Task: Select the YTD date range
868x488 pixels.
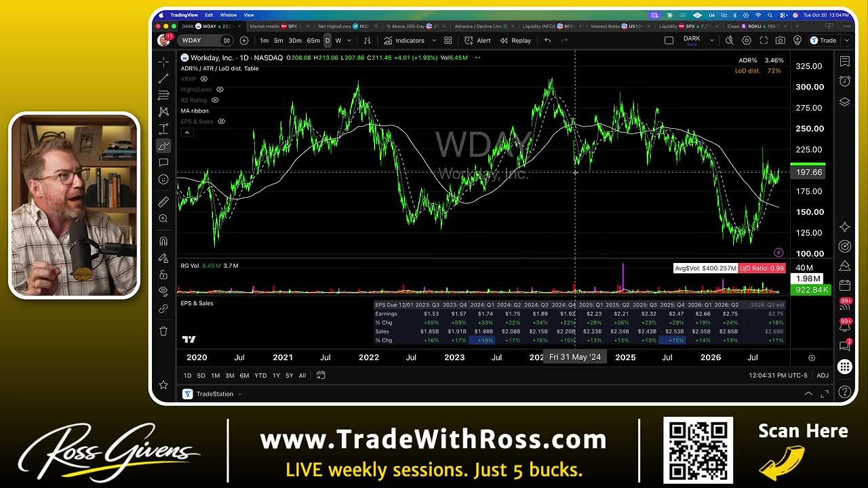Action: (x=260, y=375)
